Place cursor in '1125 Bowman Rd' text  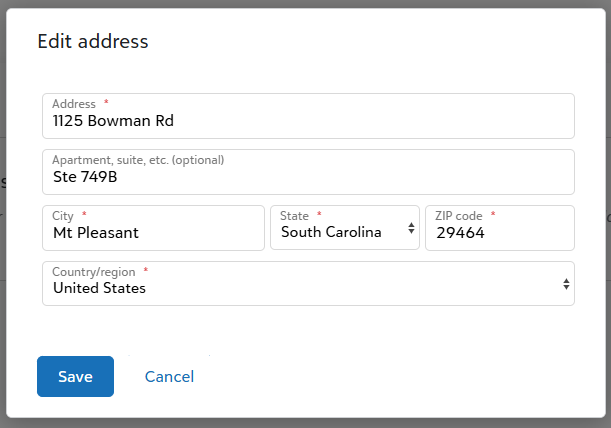113,121
